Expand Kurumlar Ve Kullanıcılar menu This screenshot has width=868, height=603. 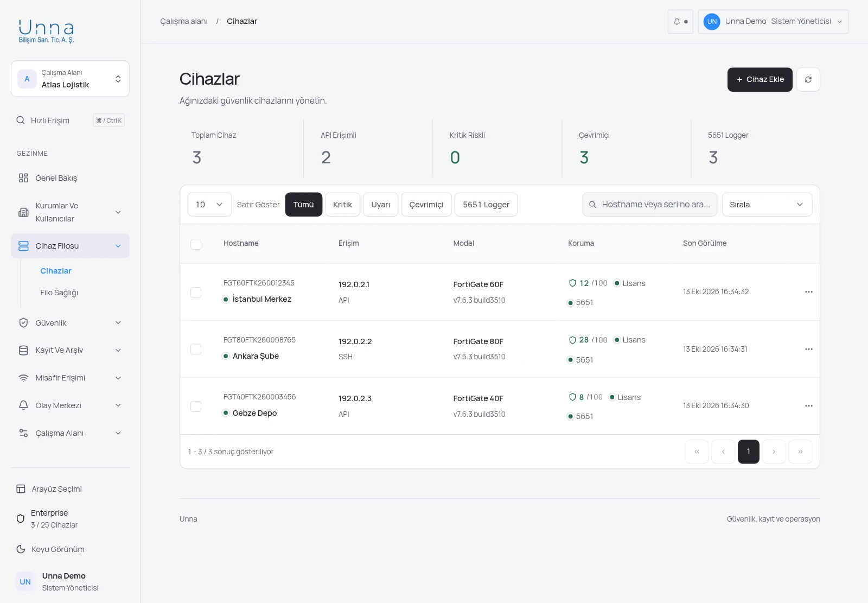[70, 212]
